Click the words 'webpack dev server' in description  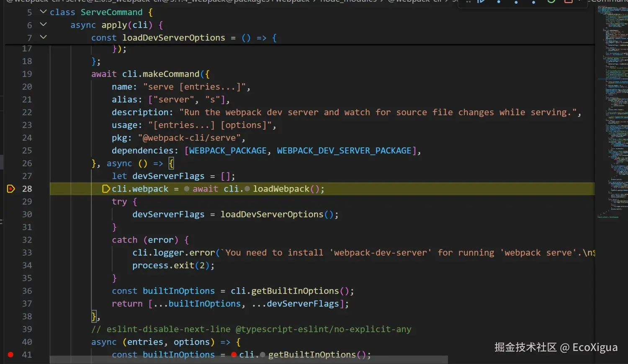click(x=272, y=112)
